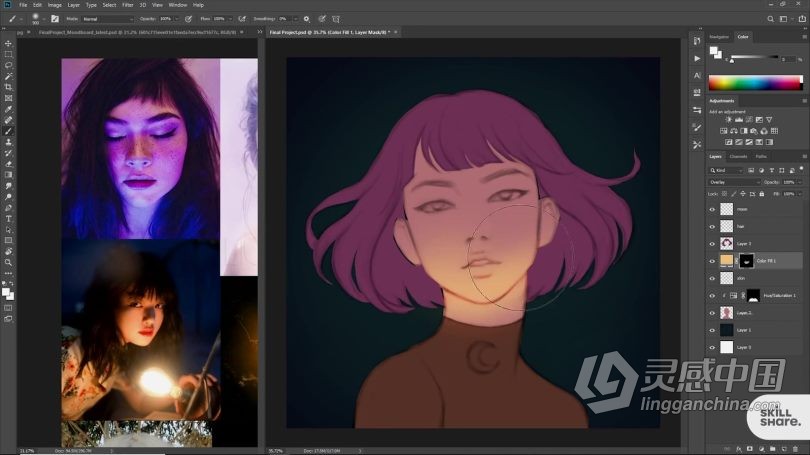The height and width of the screenshot is (455, 810).
Task: Select the Pen tool
Action: (8, 208)
